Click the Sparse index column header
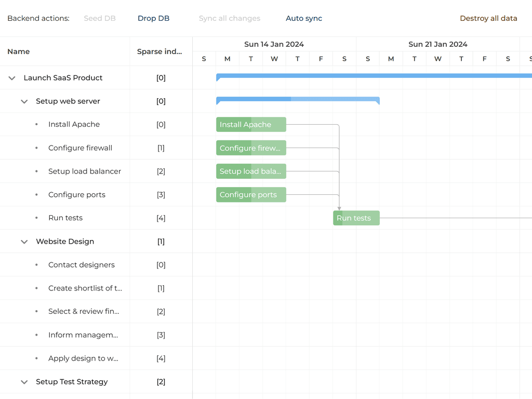532x399 pixels. (159, 51)
